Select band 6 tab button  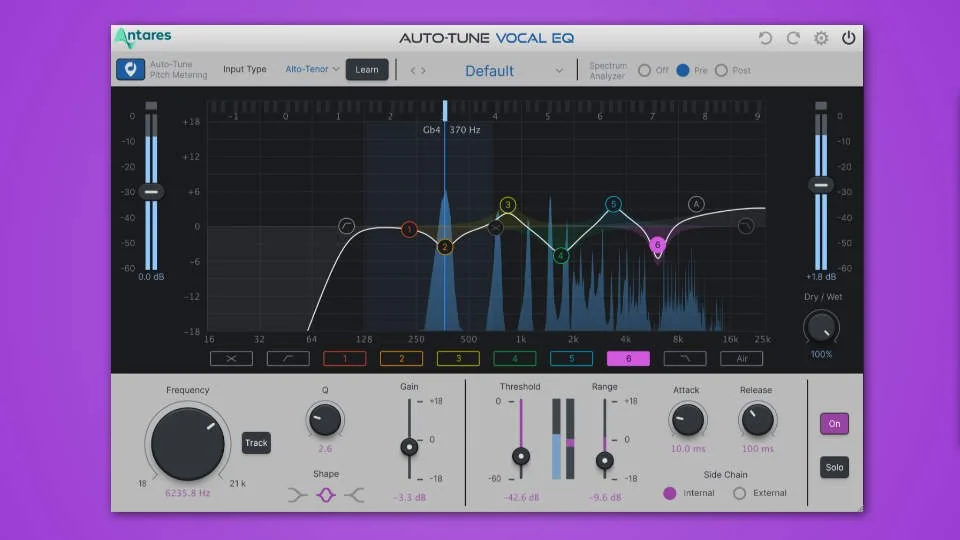pos(628,359)
